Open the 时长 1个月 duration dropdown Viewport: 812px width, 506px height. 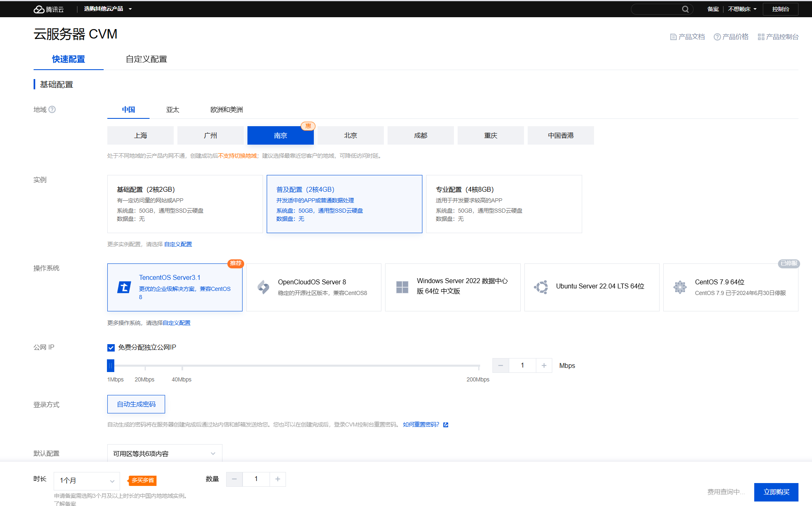point(86,481)
